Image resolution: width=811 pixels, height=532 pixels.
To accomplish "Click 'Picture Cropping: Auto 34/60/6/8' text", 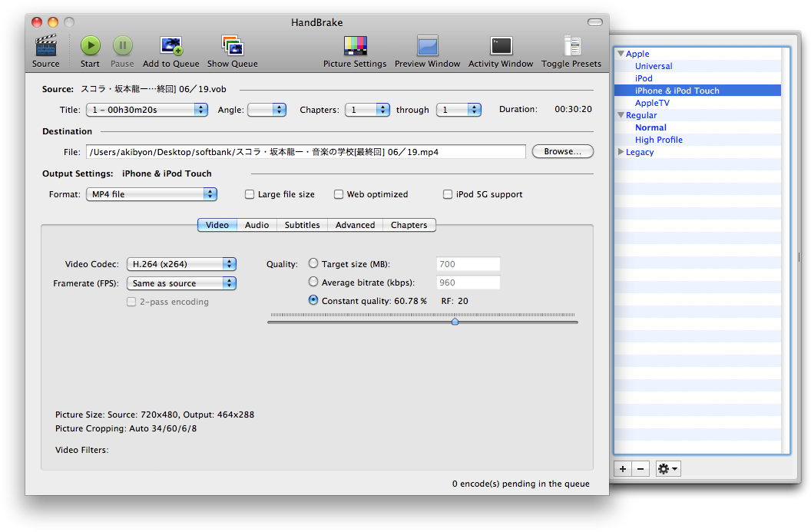I will (126, 428).
